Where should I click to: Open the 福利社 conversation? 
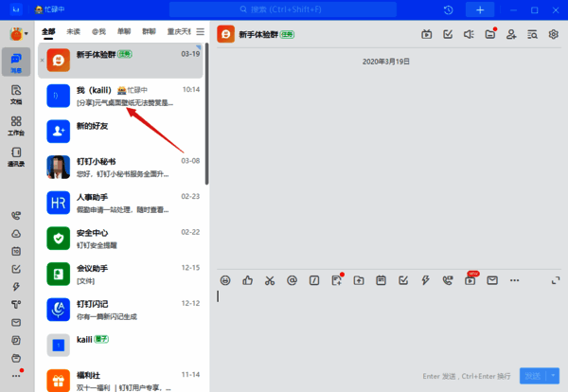coord(120,380)
